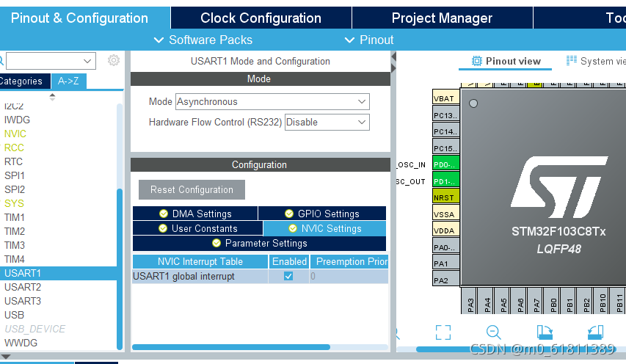Open the User Constants tab
Image resolution: width=626 pixels, height=364 pixels.
point(197,228)
